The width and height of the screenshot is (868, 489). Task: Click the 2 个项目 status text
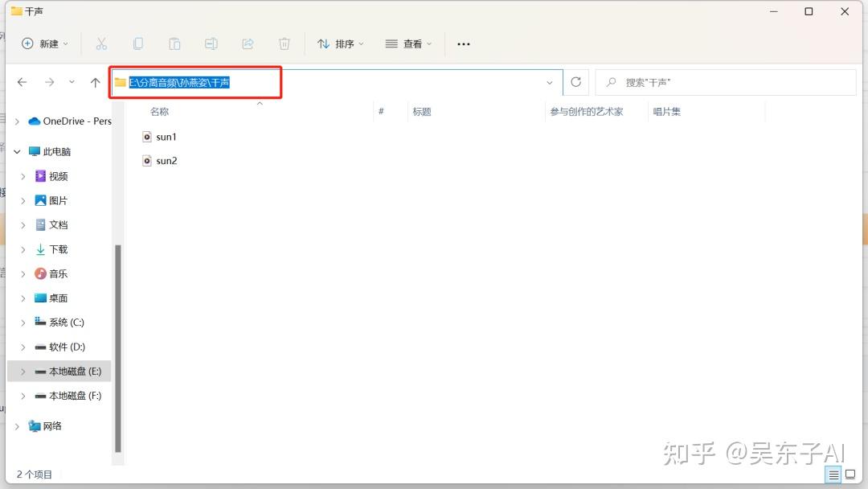click(x=35, y=475)
